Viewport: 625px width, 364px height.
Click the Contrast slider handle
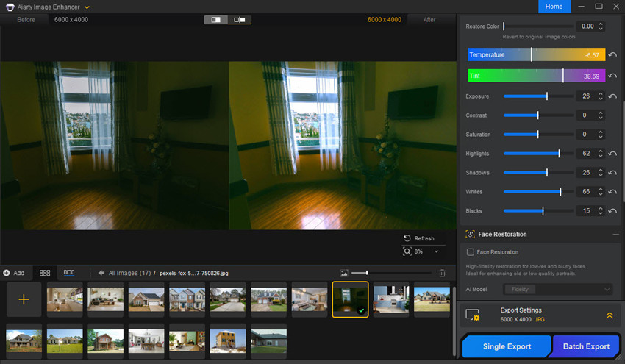coord(537,115)
